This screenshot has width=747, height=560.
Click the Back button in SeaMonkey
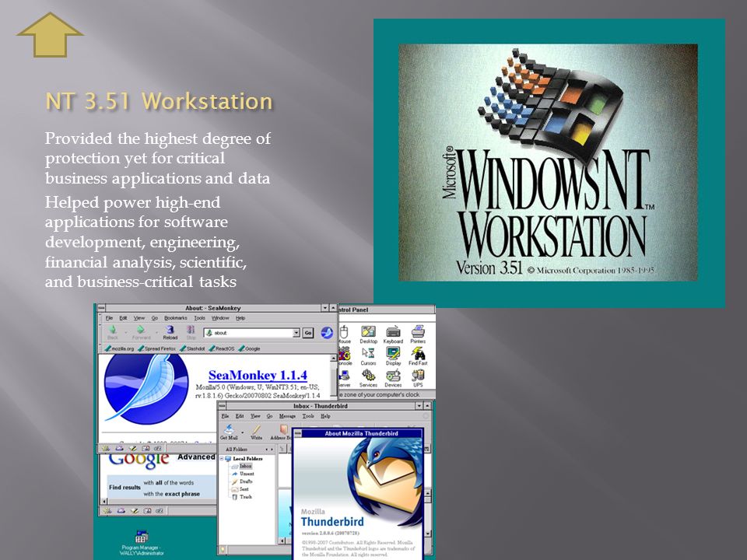pyautogui.click(x=113, y=332)
